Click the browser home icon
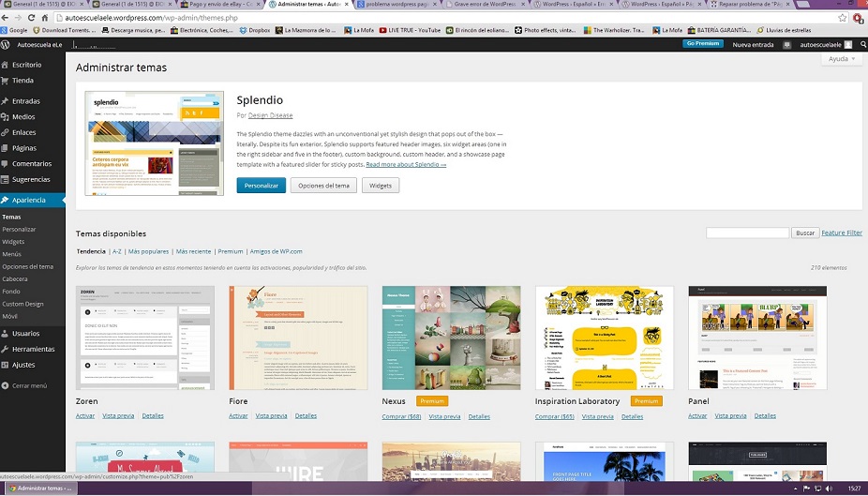Image resolution: width=868 pixels, height=496 pixels. click(45, 18)
